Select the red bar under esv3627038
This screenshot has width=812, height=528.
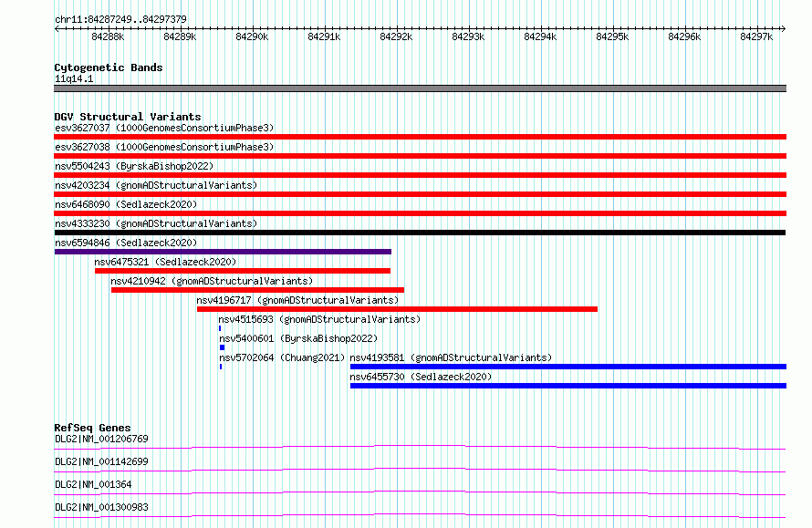[x=420, y=156]
